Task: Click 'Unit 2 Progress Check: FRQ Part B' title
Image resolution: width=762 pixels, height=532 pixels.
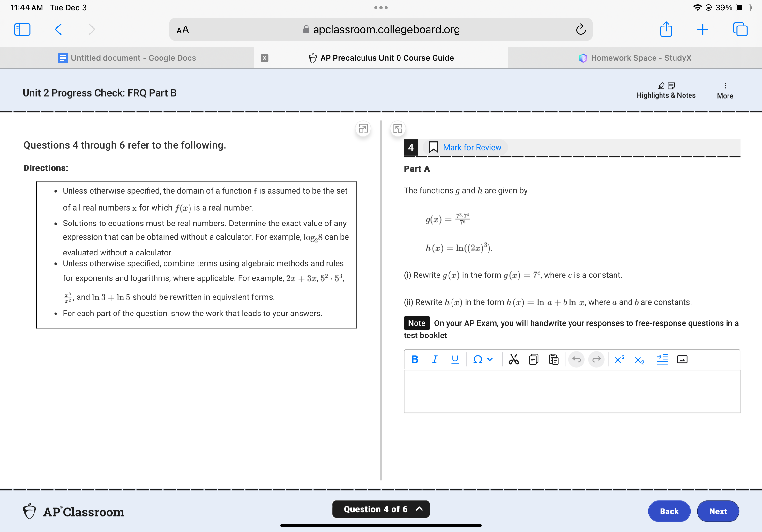Action: 100,93
